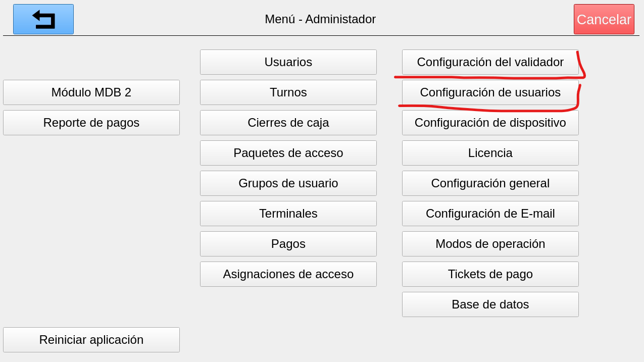Open Configuración general settings
The height and width of the screenshot is (362, 644).
coord(490,183)
